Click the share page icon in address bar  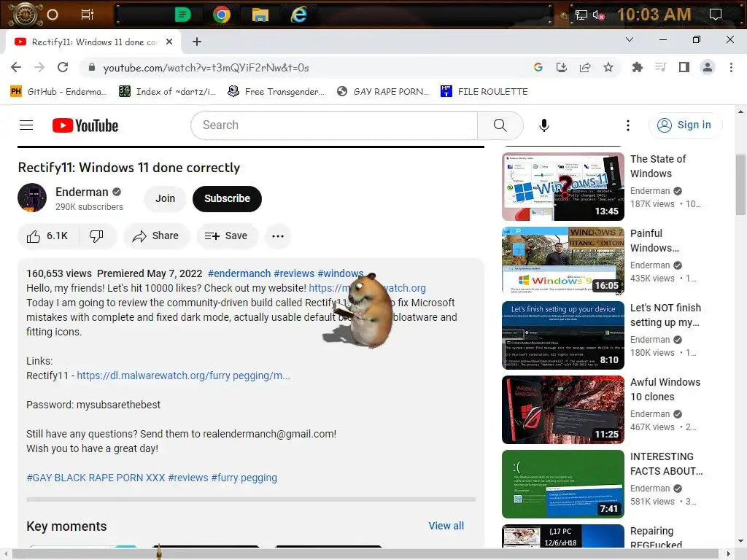tap(584, 68)
